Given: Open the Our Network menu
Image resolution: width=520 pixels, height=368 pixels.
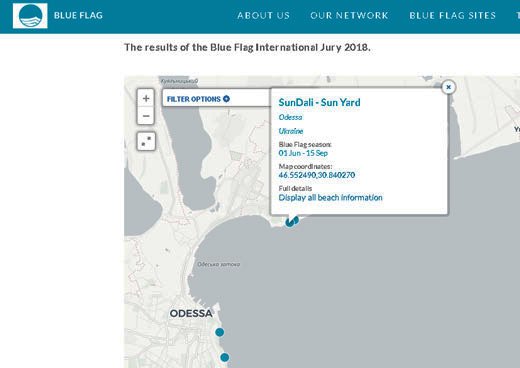Looking at the screenshot, I should tap(349, 15).
